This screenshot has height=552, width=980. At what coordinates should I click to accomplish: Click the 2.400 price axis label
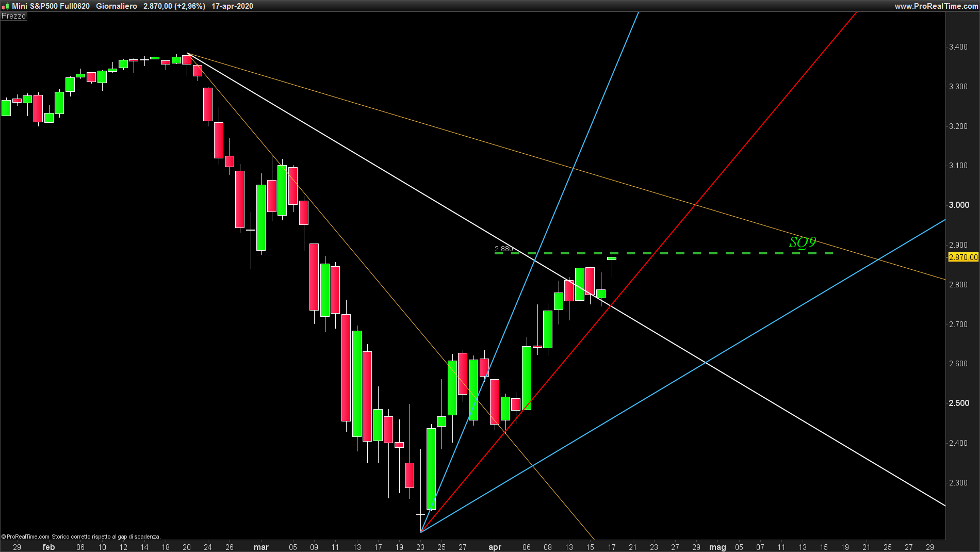pyautogui.click(x=958, y=443)
